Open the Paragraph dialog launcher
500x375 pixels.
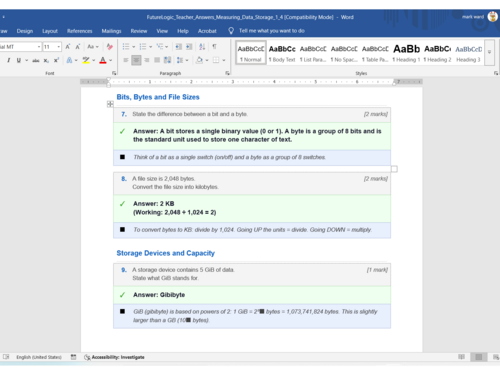228,73
